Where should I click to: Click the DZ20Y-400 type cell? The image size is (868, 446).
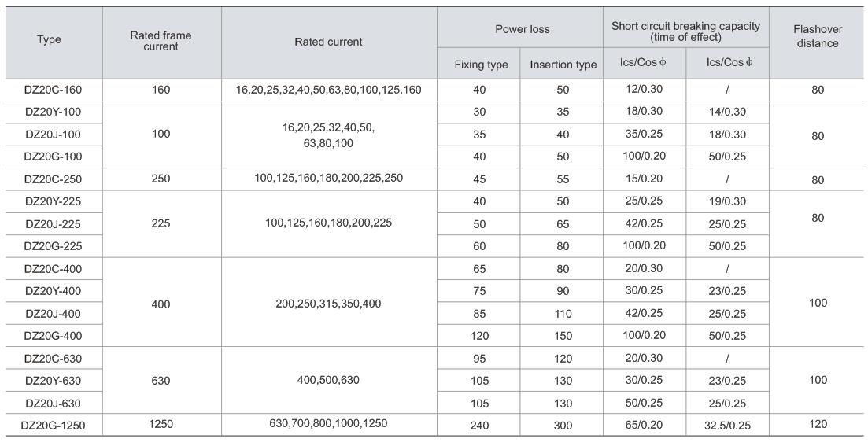(x=53, y=291)
